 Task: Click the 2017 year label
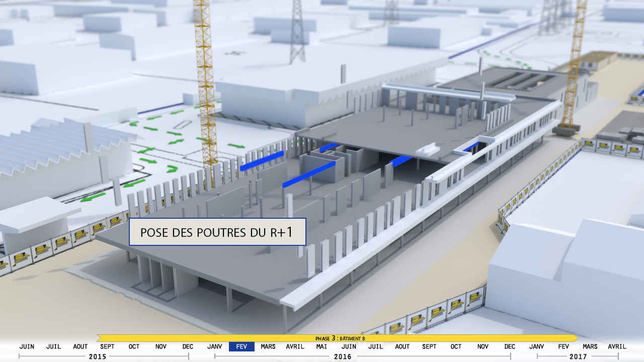coord(578,356)
